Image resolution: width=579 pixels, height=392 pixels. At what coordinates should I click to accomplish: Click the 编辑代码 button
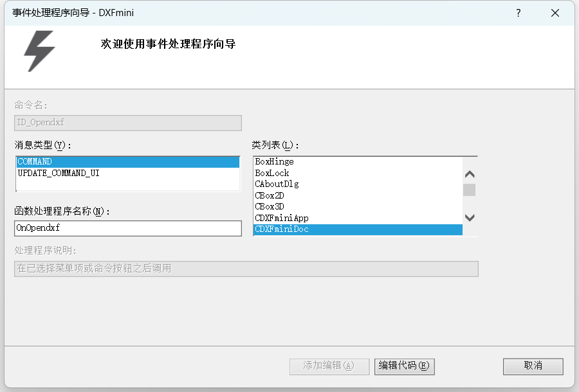click(x=404, y=366)
